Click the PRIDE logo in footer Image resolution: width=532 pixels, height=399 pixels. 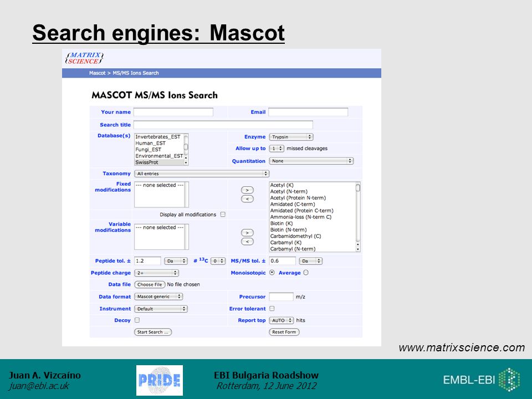(x=160, y=380)
